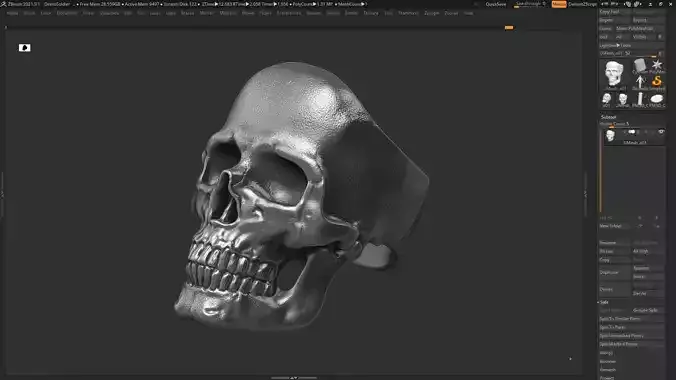Open the Brush menu
The image size is (676, 380).
(x=29, y=13)
